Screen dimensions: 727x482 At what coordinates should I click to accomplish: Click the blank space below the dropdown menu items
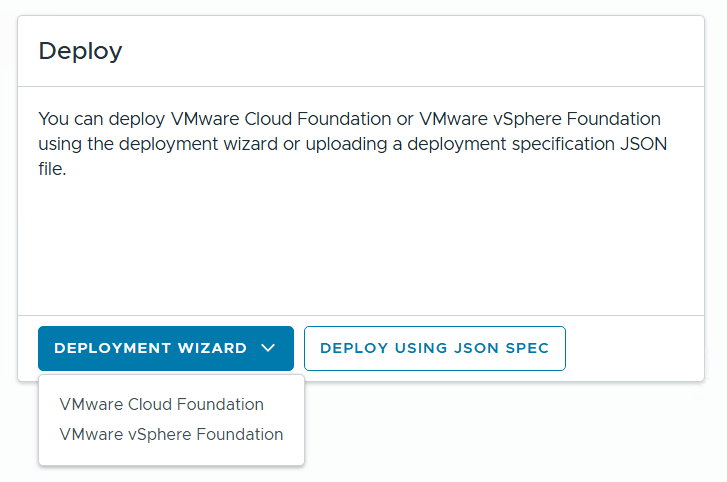click(171, 456)
